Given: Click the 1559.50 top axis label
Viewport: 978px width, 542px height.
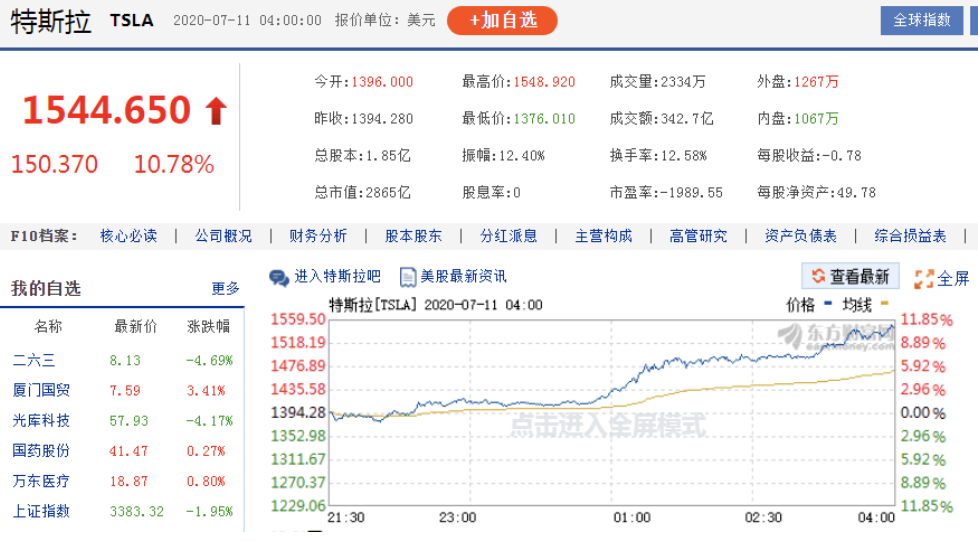Looking at the screenshot, I should pyautogui.click(x=298, y=319).
